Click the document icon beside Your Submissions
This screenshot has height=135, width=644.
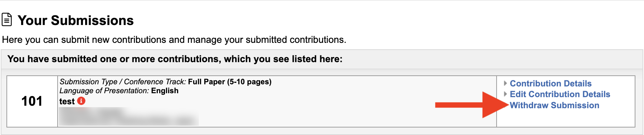[7, 20]
